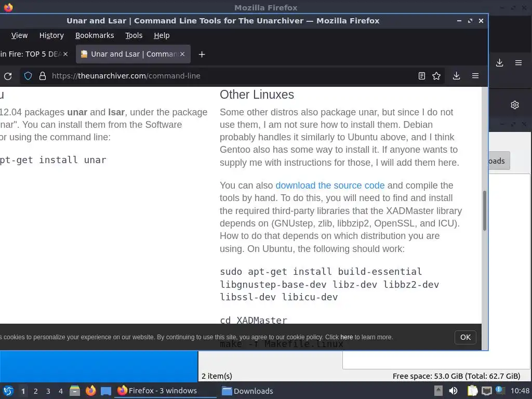The image size is (532, 399).
Task: Open hamburger menu in background Firefox window
Action: click(x=518, y=63)
